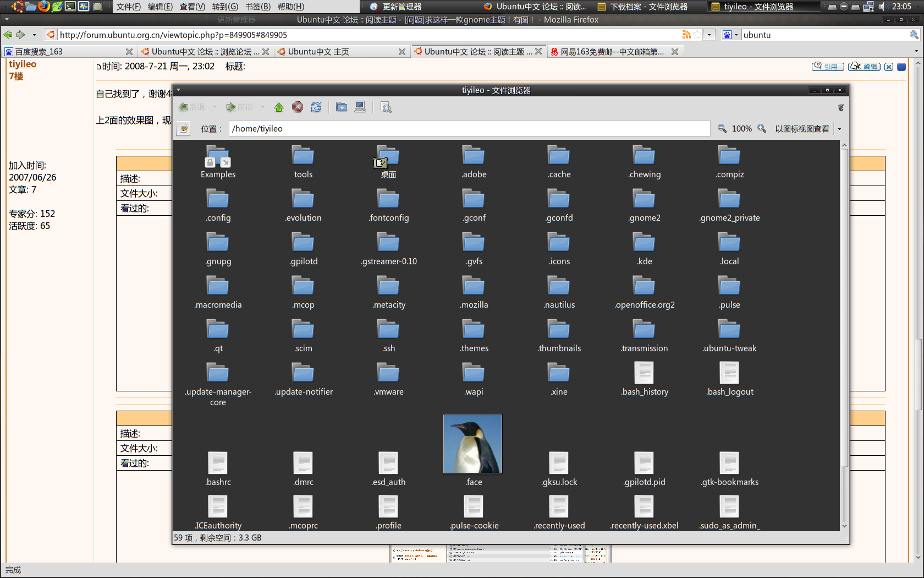924x578 pixels.
Task: Open the 帮助(H) menu
Action: (291, 7)
